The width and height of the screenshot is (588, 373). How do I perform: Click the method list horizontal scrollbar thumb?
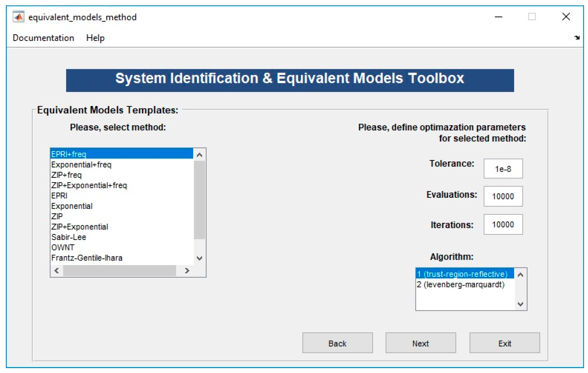tap(119, 270)
